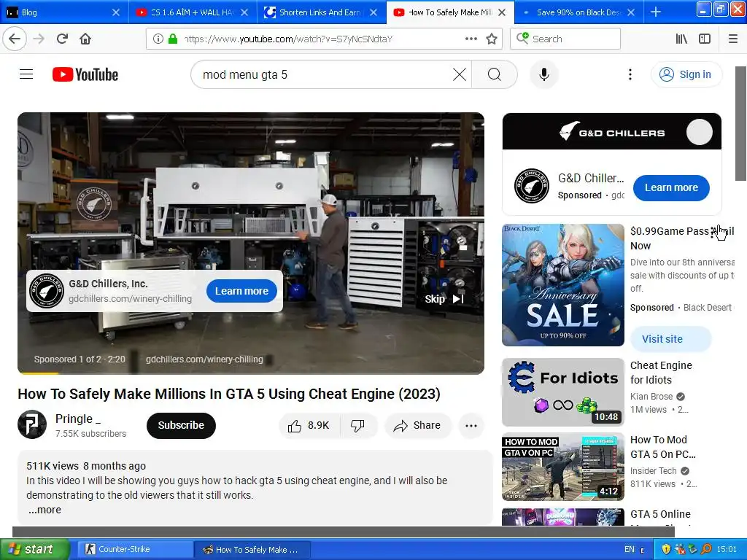
Task: Open Cheat Engine For Idiots thumbnail
Action: tap(563, 392)
